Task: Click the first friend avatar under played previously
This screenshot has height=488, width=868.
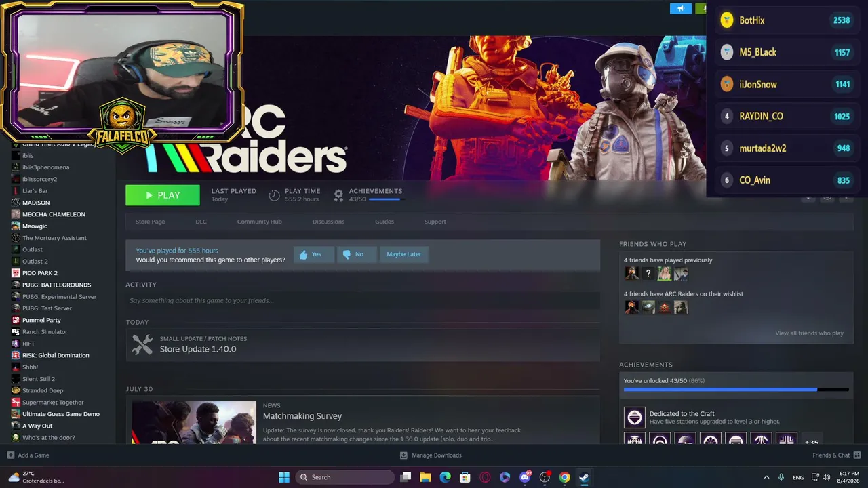Action: (x=631, y=273)
